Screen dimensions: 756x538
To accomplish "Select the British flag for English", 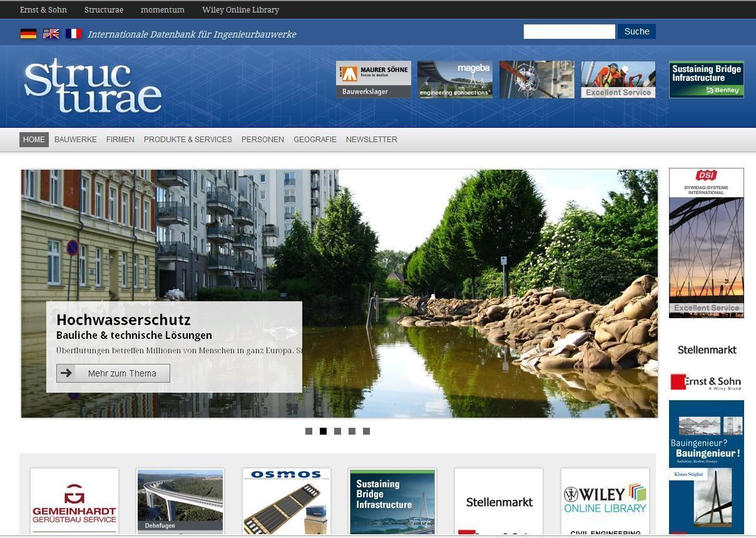I will 51,34.
